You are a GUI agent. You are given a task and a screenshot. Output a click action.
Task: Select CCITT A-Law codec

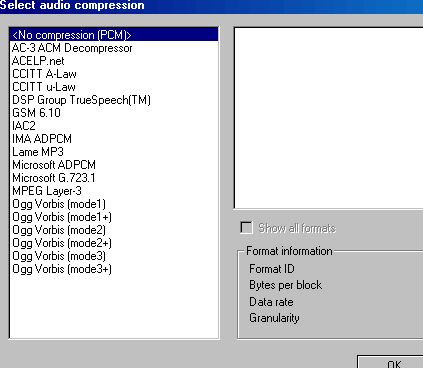point(114,74)
